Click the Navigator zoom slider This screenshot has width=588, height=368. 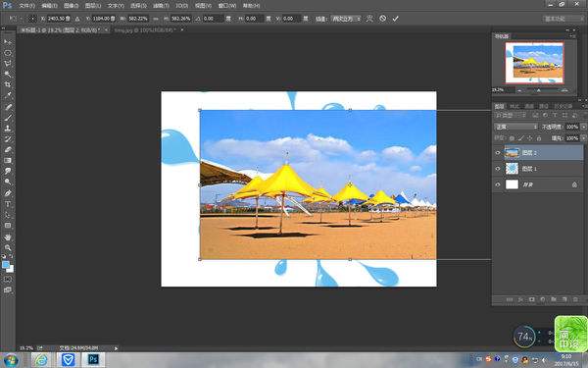(539, 90)
